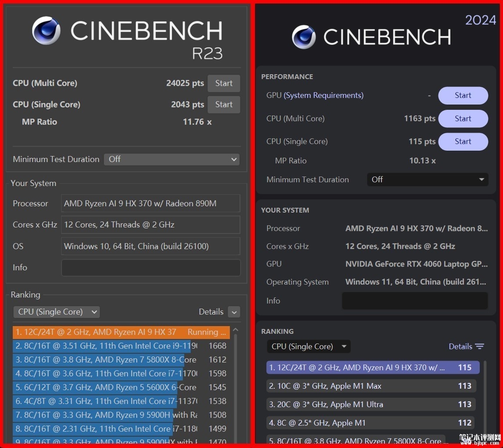Select 2024 ranking row Apple M1 Ultra
The image size is (503, 448).
371,405
